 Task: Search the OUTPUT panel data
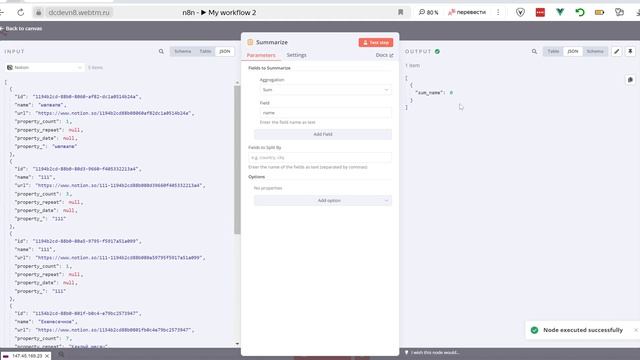534,51
